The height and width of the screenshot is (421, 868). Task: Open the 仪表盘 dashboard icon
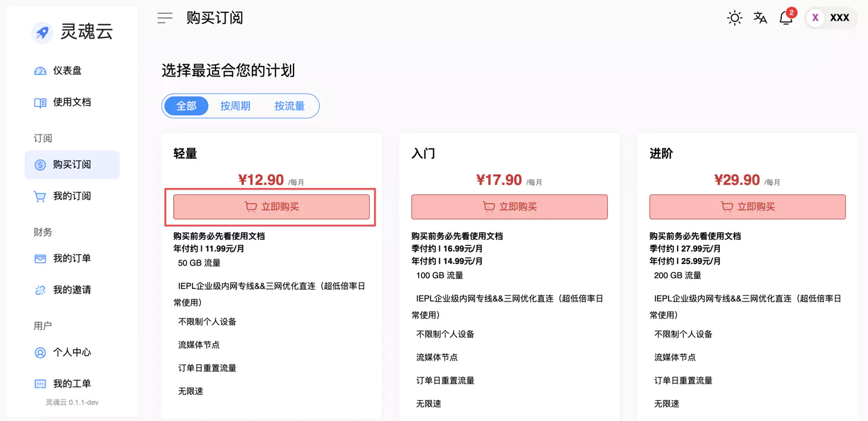40,71
